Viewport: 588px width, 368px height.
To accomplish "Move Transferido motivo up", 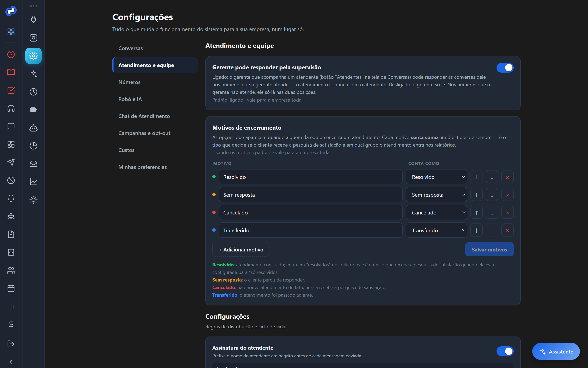I will (477, 230).
